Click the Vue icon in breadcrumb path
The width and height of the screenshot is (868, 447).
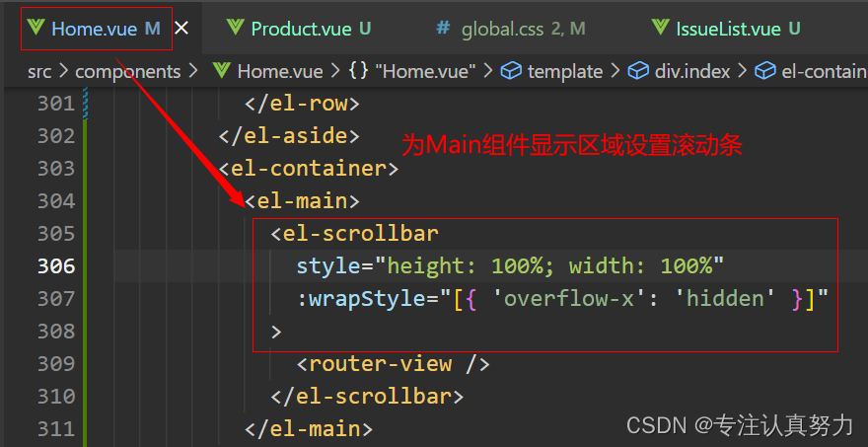(x=221, y=71)
